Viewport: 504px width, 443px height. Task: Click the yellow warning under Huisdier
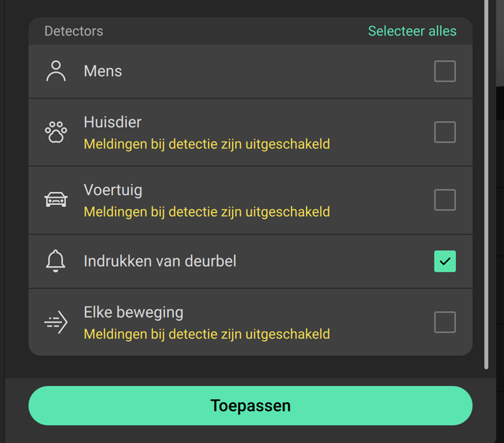[207, 144]
